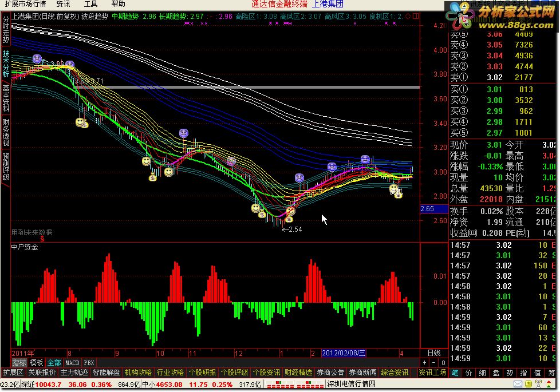The image size is (560, 392).
Task: Select the 模板 template tab
Action: coord(37,363)
